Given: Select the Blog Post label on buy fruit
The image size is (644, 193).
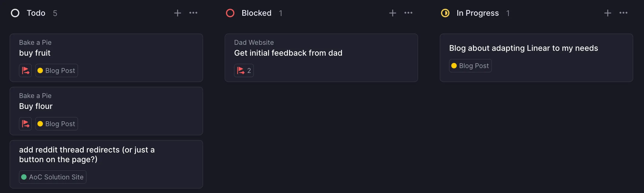Looking at the screenshot, I should pos(56,70).
